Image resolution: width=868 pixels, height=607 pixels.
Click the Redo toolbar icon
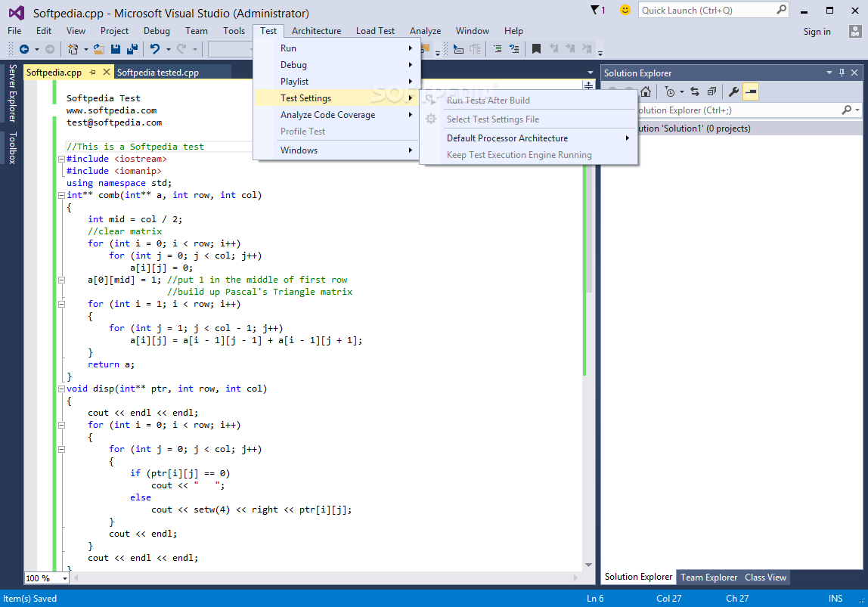coord(181,49)
